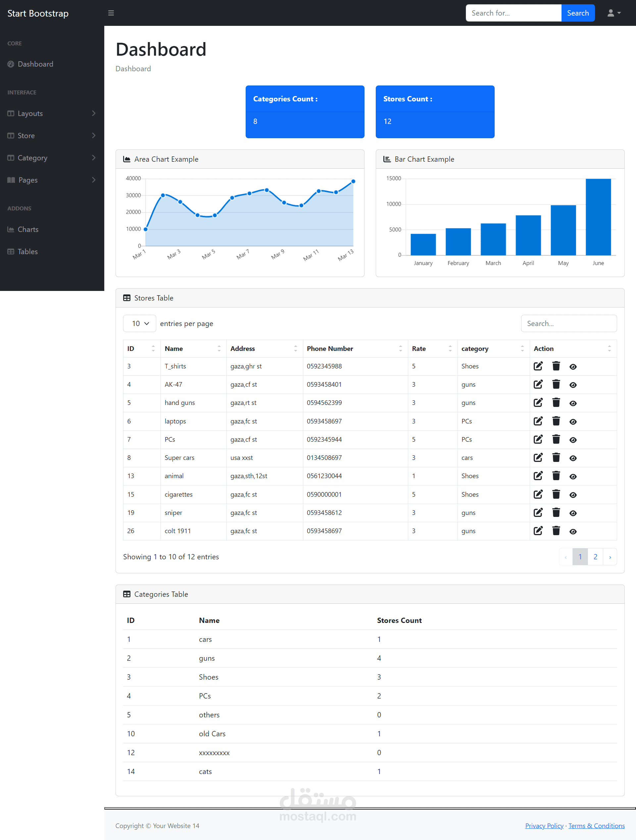Toggle the sidebar hamburger menu icon
The width and height of the screenshot is (636, 840).
(x=111, y=13)
